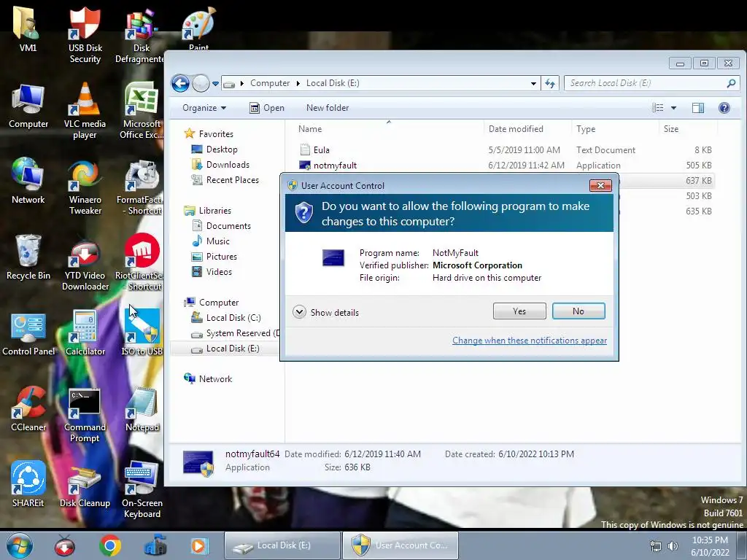
Task: Open Recent Places under Favorites
Action: [225, 179]
